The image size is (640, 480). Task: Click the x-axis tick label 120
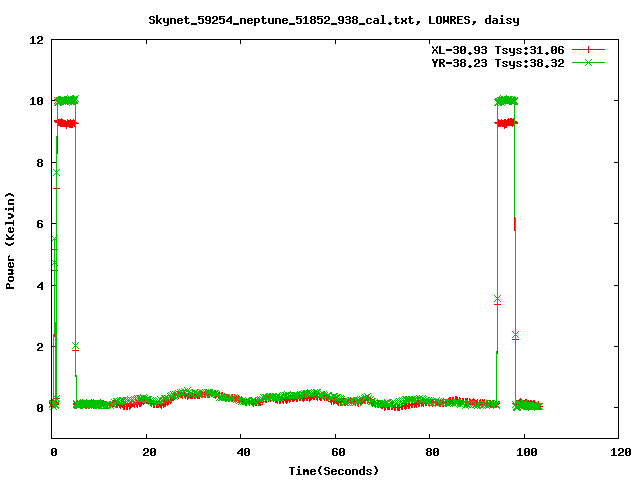tap(621, 452)
